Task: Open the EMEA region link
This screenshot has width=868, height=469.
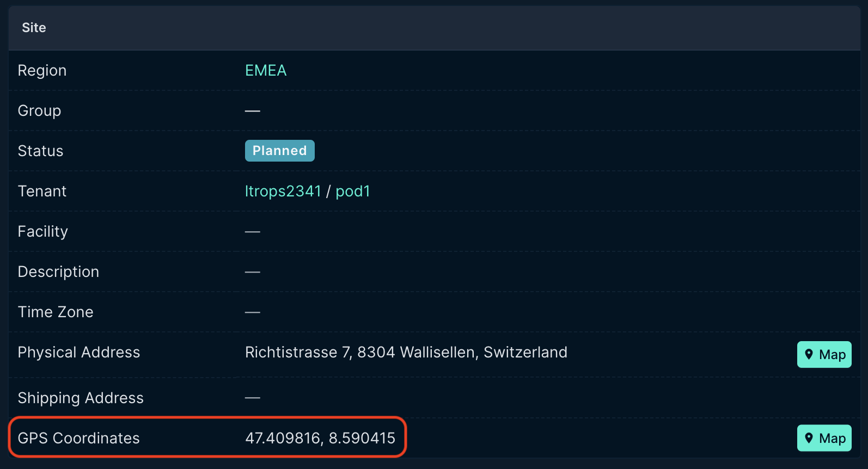Action: [266, 71]
